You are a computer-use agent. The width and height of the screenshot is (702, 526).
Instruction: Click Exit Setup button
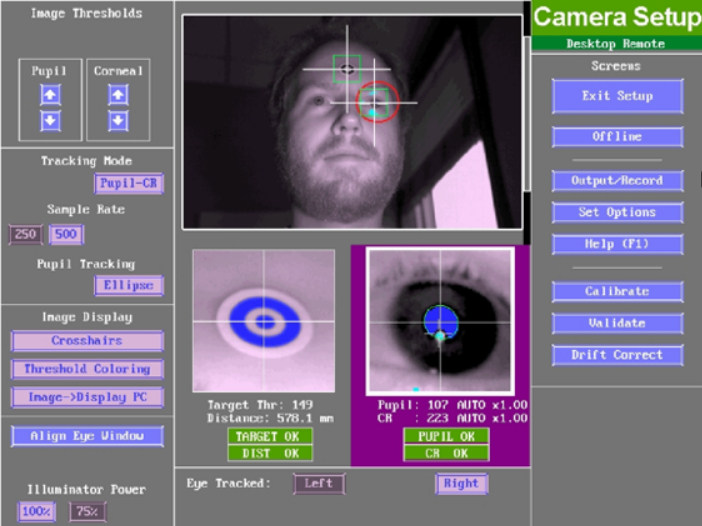pyautogui.click(x=617, y=96)
